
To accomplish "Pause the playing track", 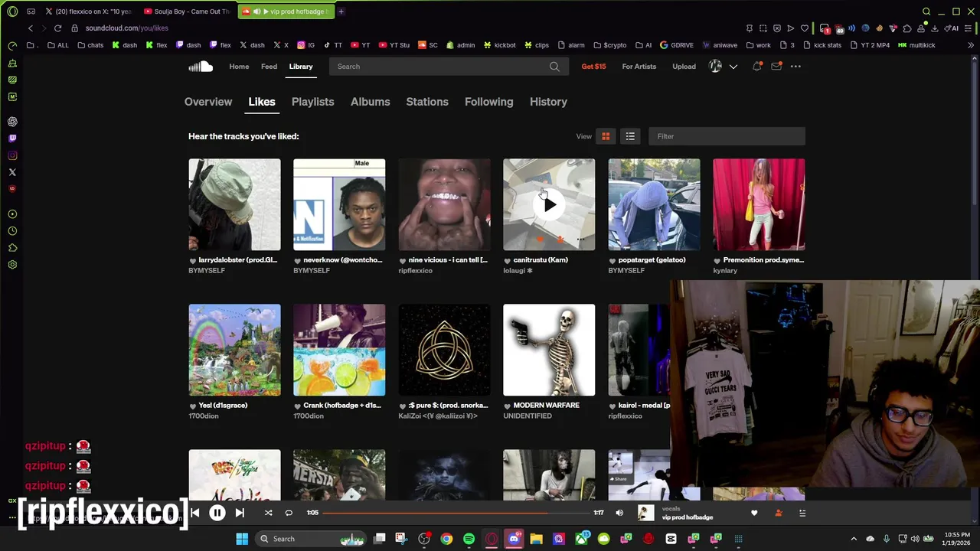I will [217, 513].
